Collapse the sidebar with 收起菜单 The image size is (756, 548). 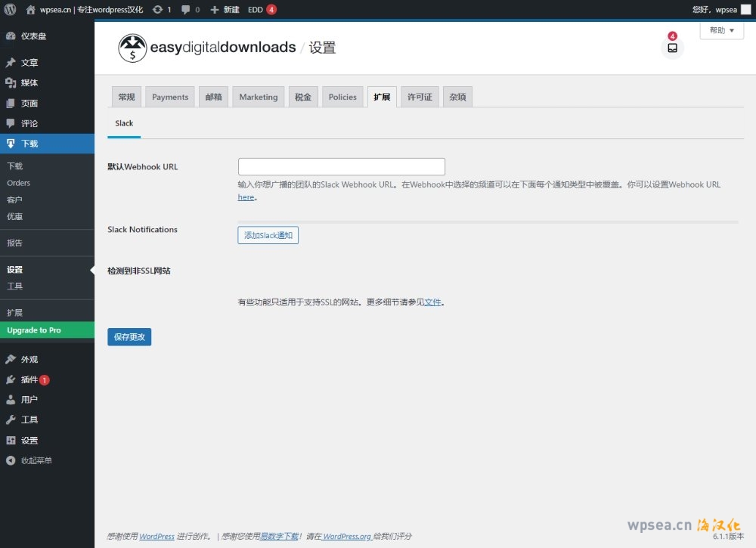36,460
